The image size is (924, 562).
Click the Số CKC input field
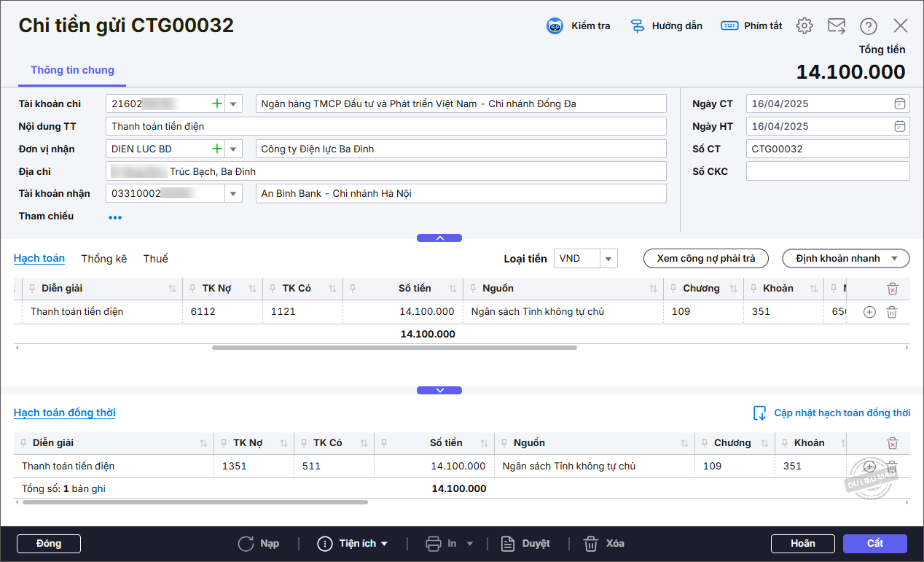[827, 171]
